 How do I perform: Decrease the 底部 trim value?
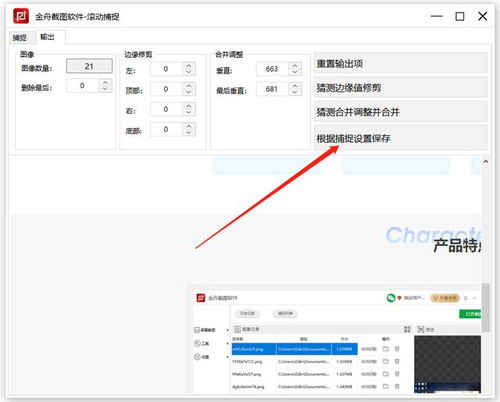[189, 133]
